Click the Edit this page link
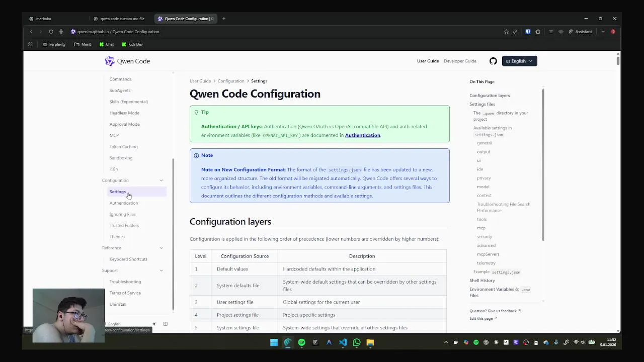 [483, 319]
